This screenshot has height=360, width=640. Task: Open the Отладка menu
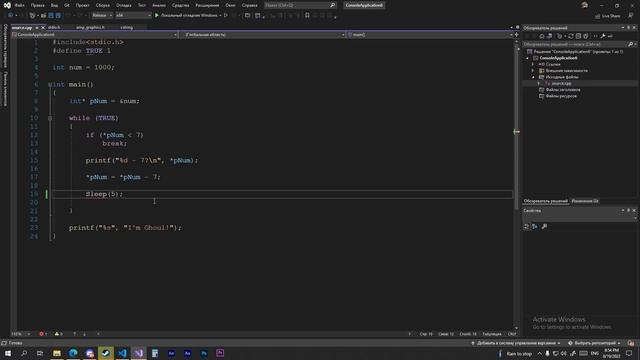point(123,5)
